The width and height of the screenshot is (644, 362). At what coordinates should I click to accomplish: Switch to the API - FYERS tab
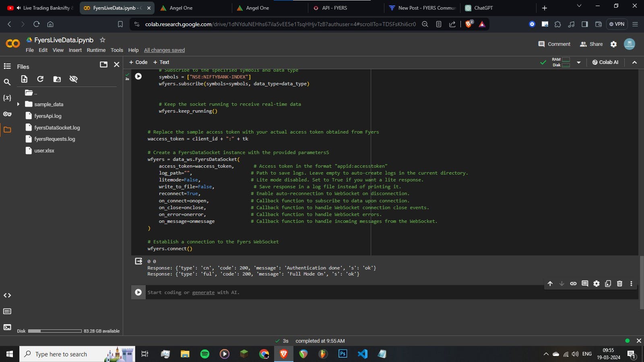pos(334,8)
